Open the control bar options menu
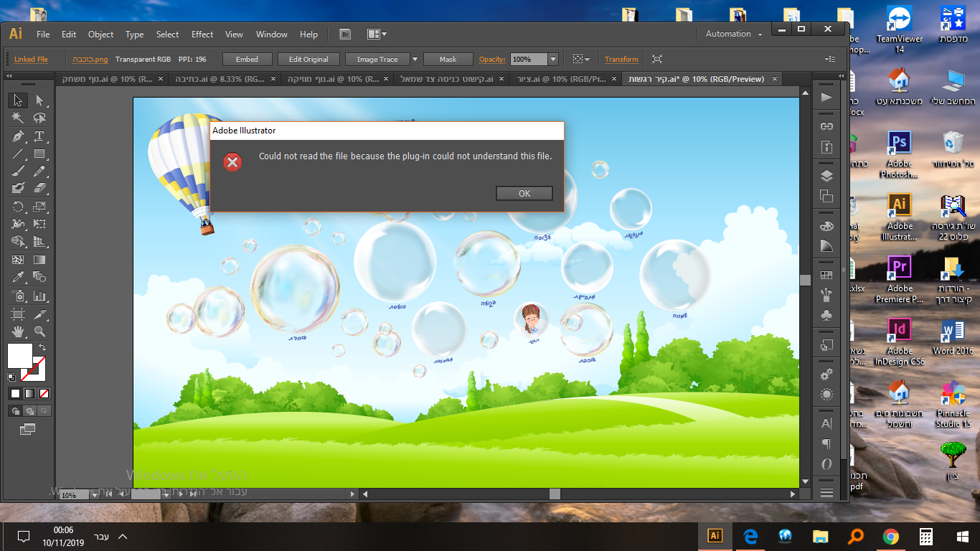 coord(830,59)
